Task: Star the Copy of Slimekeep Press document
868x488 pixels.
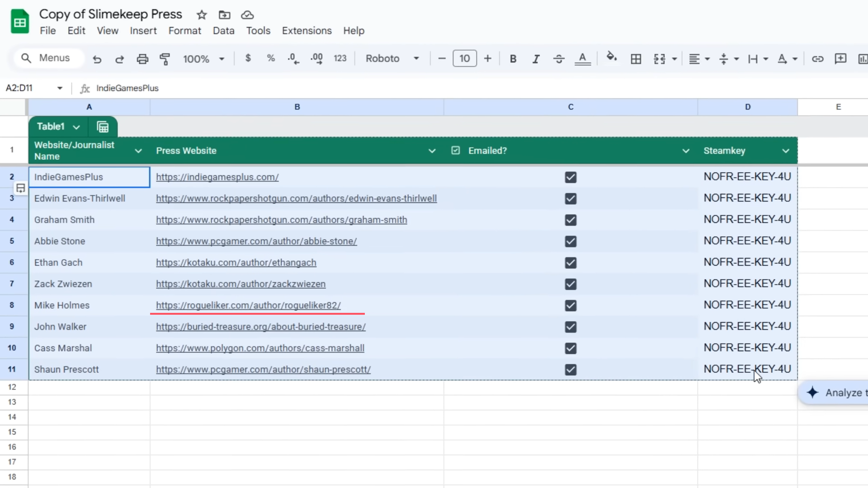Action: [x=202, y=15]
